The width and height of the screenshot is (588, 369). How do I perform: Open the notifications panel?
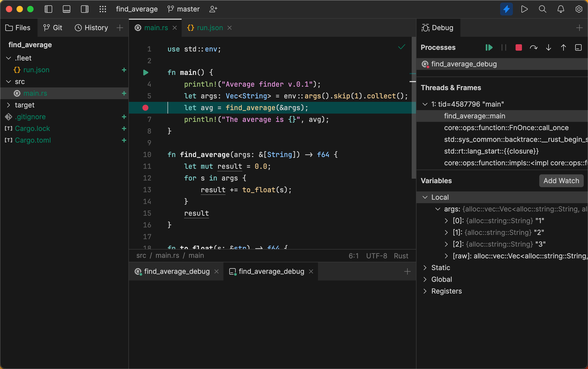[560, 9]
